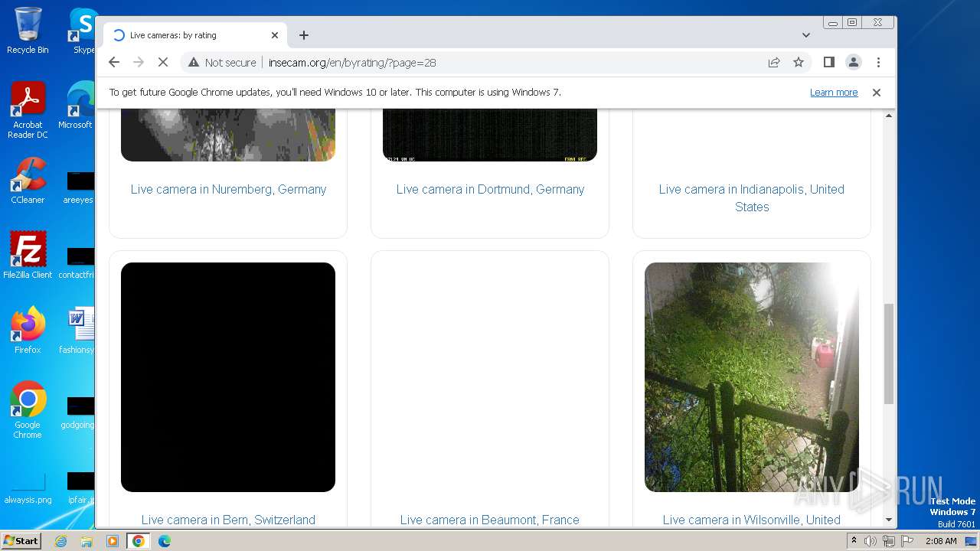This screenshot has height=551, width=980.
Task: Click the forward navigation arrow
Action: (x=139, y=63)
